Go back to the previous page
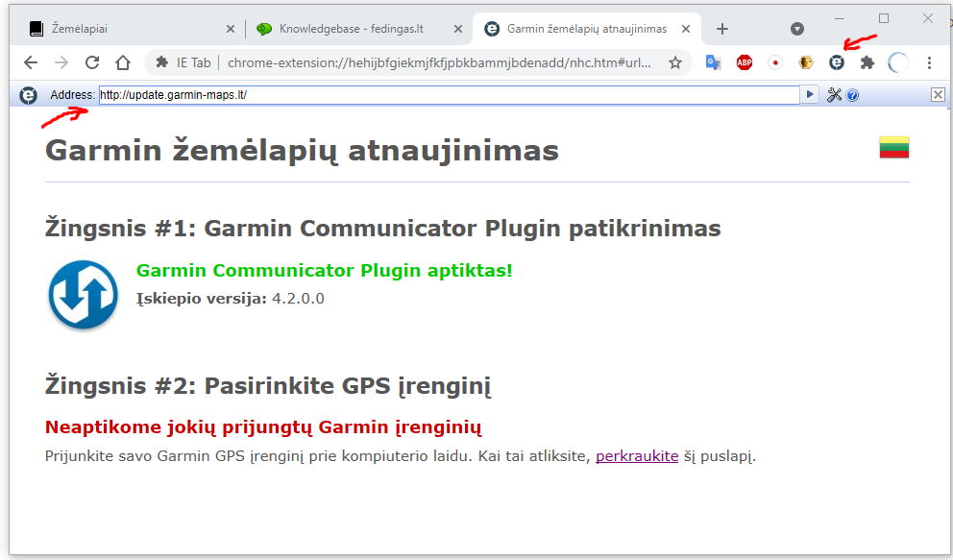The width and height of the screenshot is (953, 560). (x=31, y=62)
